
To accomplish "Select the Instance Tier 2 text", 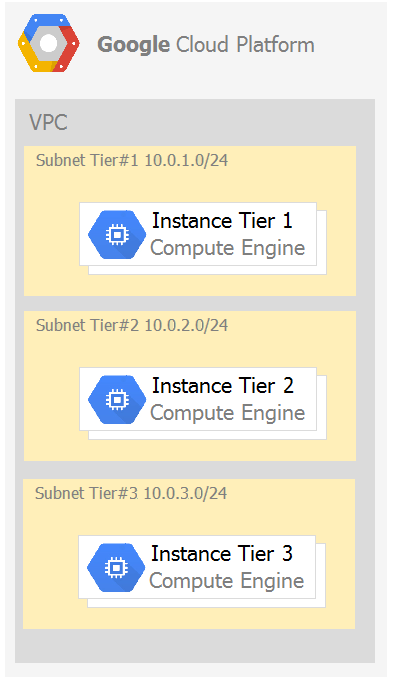I will (223, 386).
